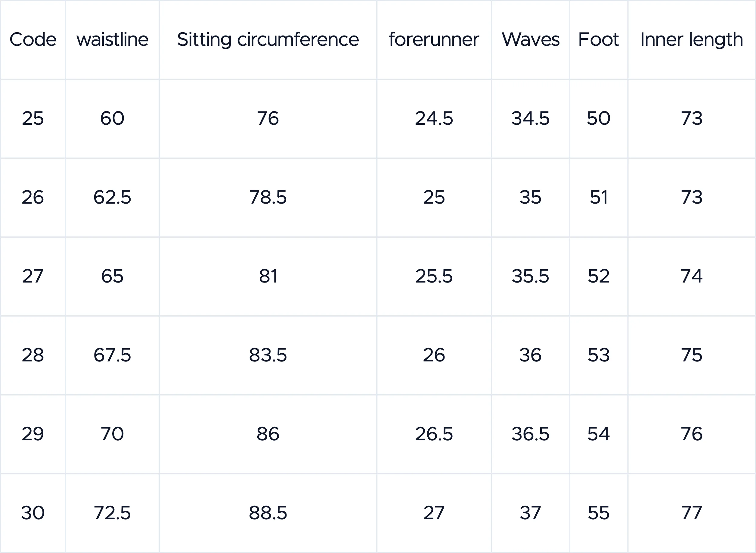Click the Waves header cell
756x553 pixels.
531,39
